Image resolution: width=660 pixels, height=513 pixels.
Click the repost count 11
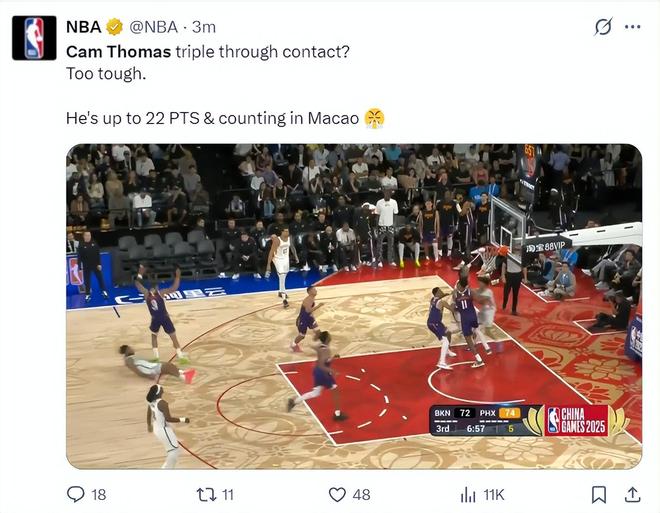[228, 494]
